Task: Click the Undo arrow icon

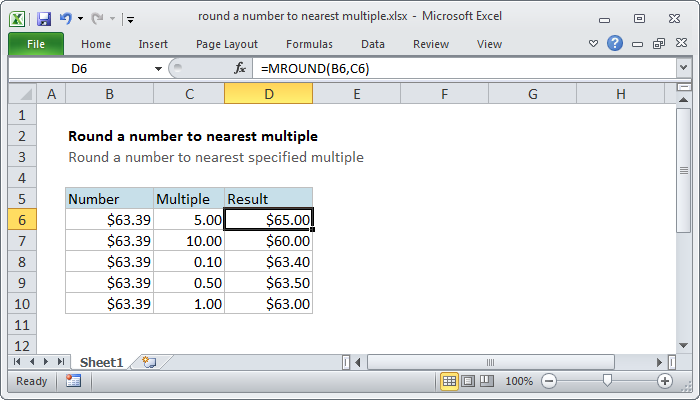Action: (66, 18)
